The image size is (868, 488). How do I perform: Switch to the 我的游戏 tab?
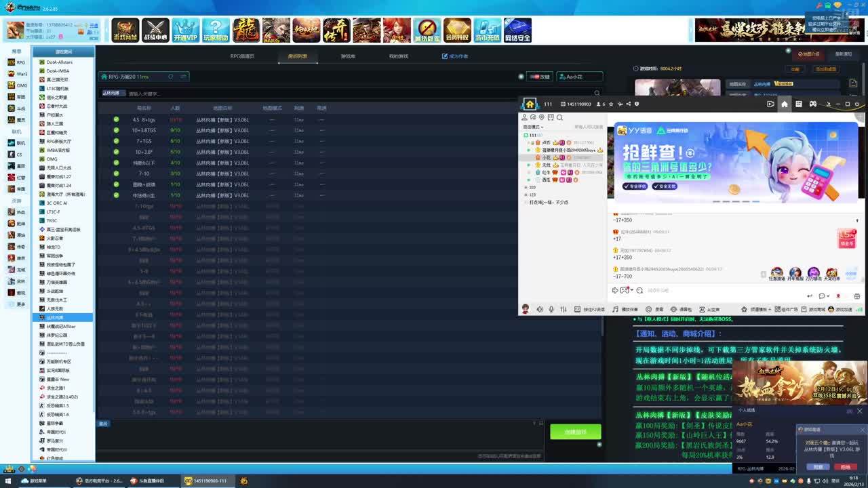click(x=398, y=56)
